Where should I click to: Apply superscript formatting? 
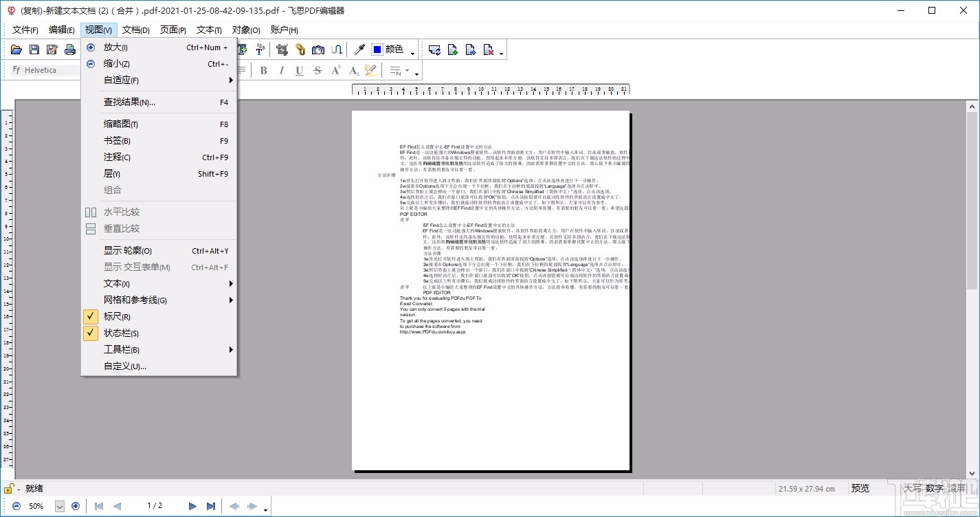tap(336, 70)
